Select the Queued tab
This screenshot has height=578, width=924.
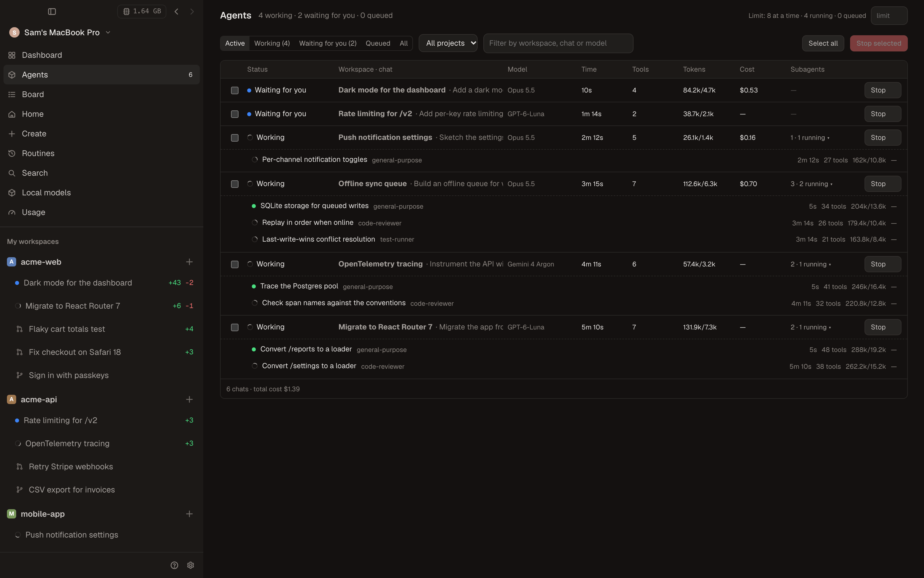pos(378,43)
